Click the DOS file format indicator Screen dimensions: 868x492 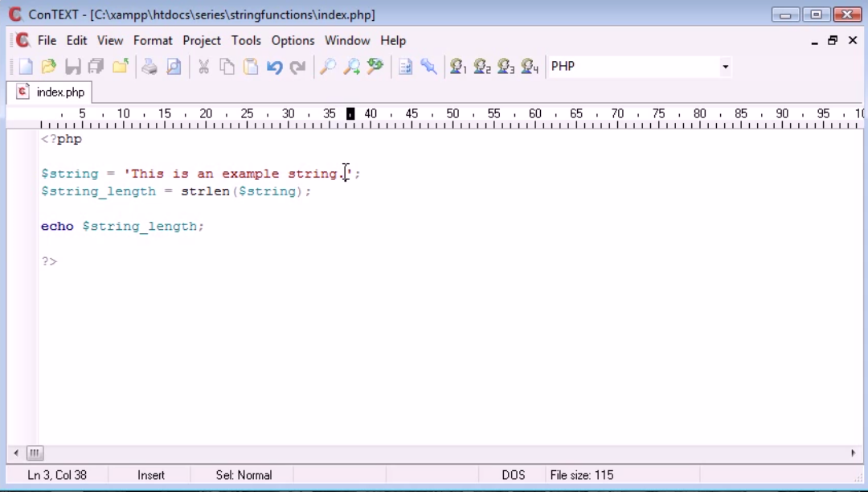coord(513,474)
